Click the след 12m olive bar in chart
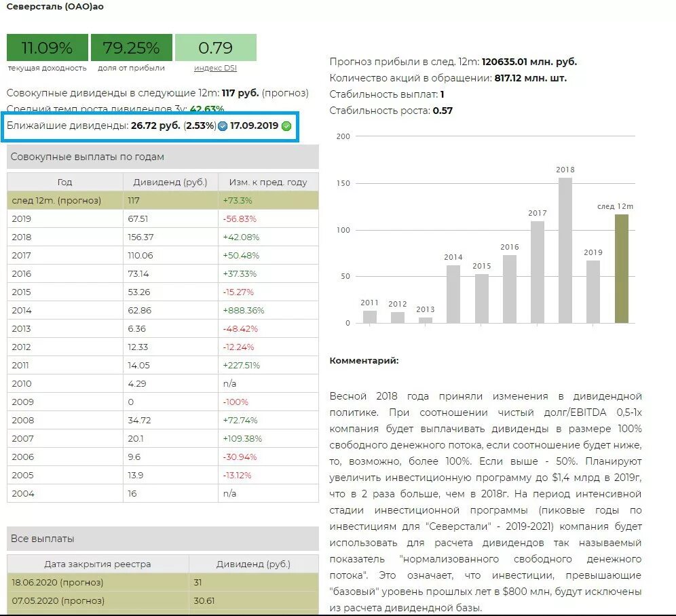 pos(621,269)
